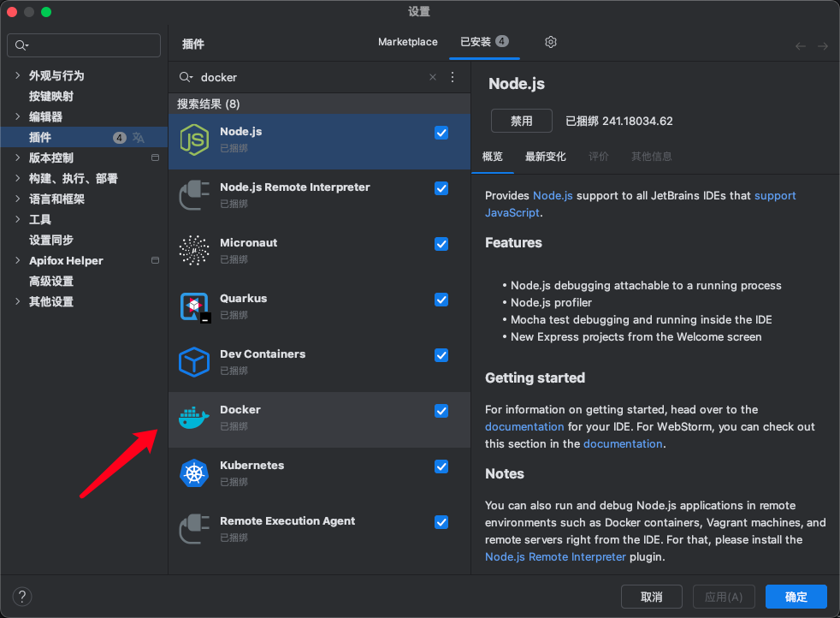Disable the Kubernetes plugin checkbox
Image resolution: width=840 pixels, height=618 pixels.
[x=441, y=466]
